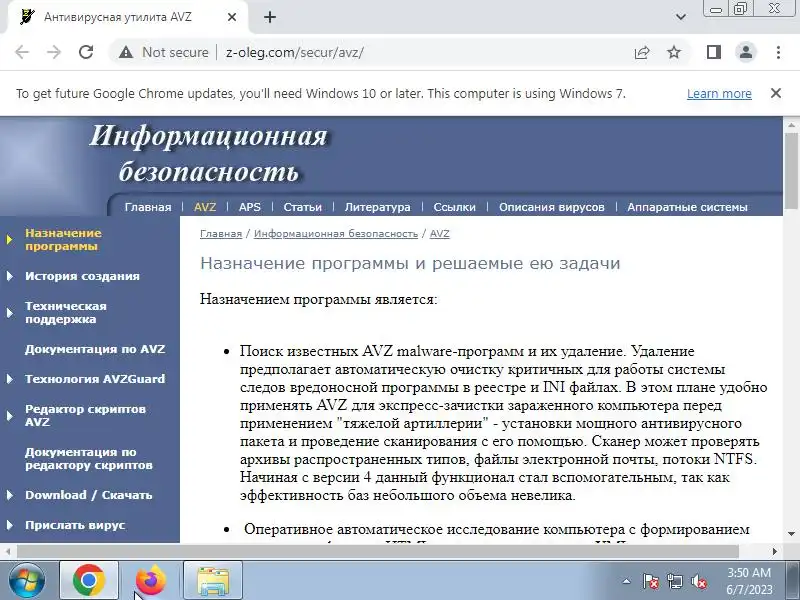Click the network tray icon

pyautogui.click(x=674, y=581)
